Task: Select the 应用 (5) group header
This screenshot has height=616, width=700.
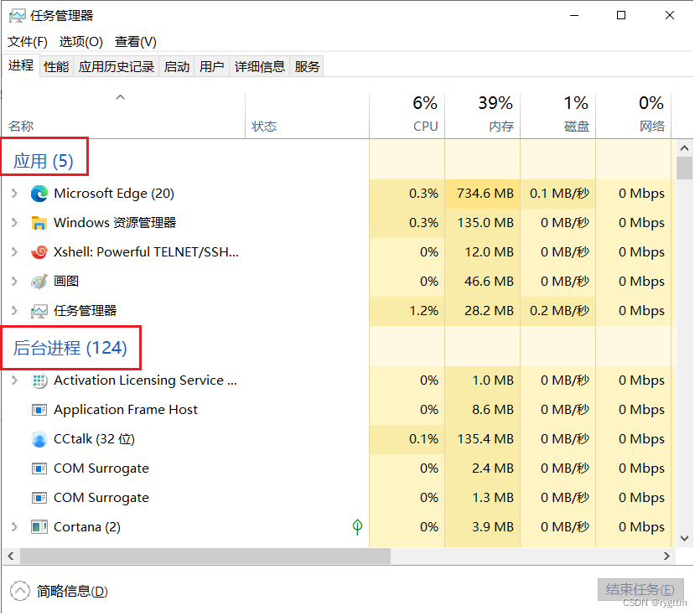Action: point(43,161)
